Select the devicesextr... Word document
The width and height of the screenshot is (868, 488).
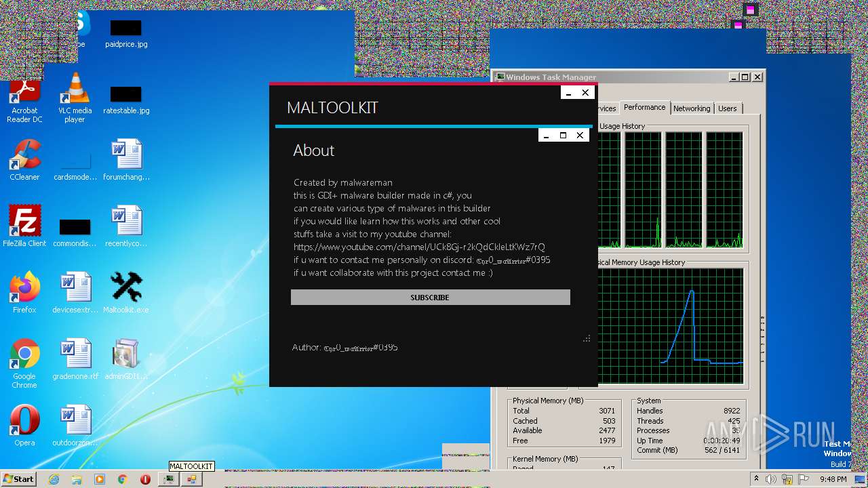click(75, 293)
